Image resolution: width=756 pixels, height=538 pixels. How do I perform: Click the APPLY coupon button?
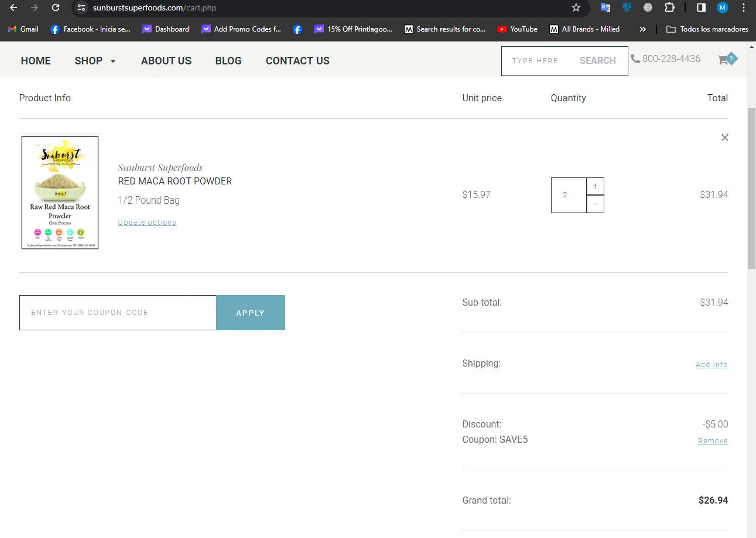250,313
